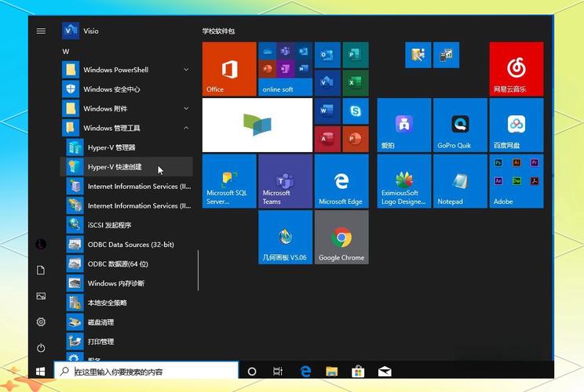Open the Microsoft Teams tile
This screenshot has height=392, width=584.
285,181
